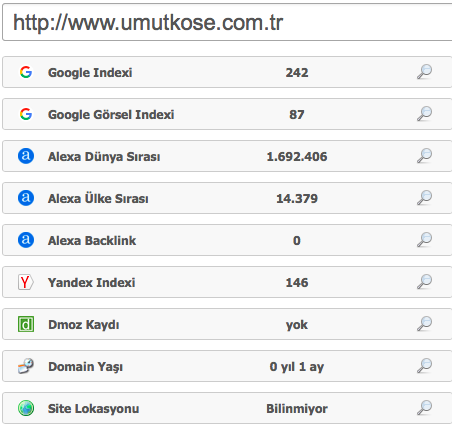Viewport: 452px width, 424px height.
Task: Open magnifier for Site Lokasyonu row
Action: (x=424, y=408)
